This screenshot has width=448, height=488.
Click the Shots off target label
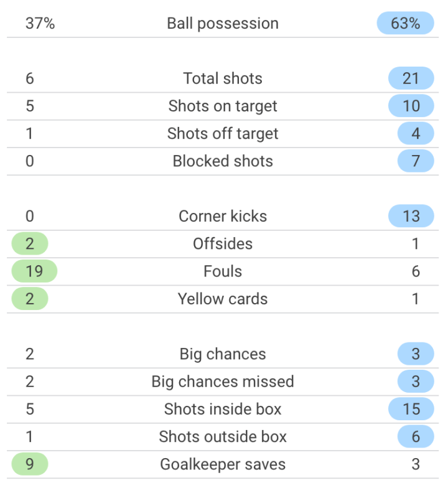point(223,133)
